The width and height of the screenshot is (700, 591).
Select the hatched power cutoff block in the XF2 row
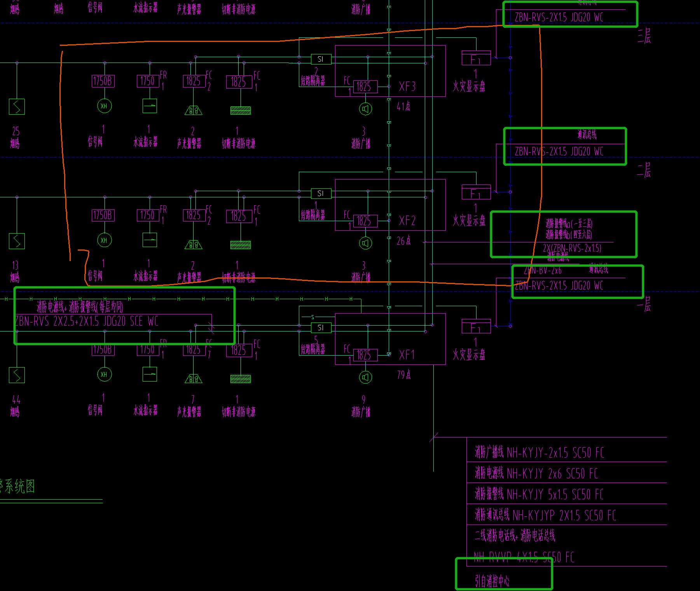pos(241,245)
